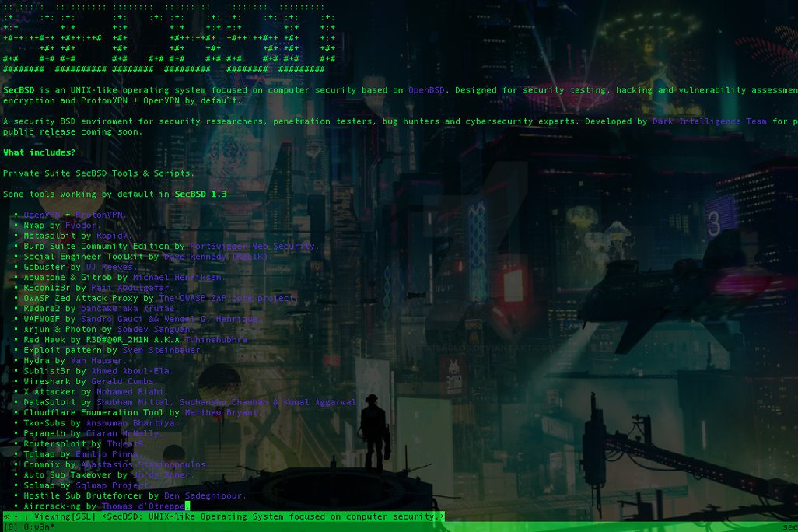Viewport: 798px width, 532px height.
Task: Follow the Mohamed Riahi link
Action: pyautogui.click(x=131, y=392)
